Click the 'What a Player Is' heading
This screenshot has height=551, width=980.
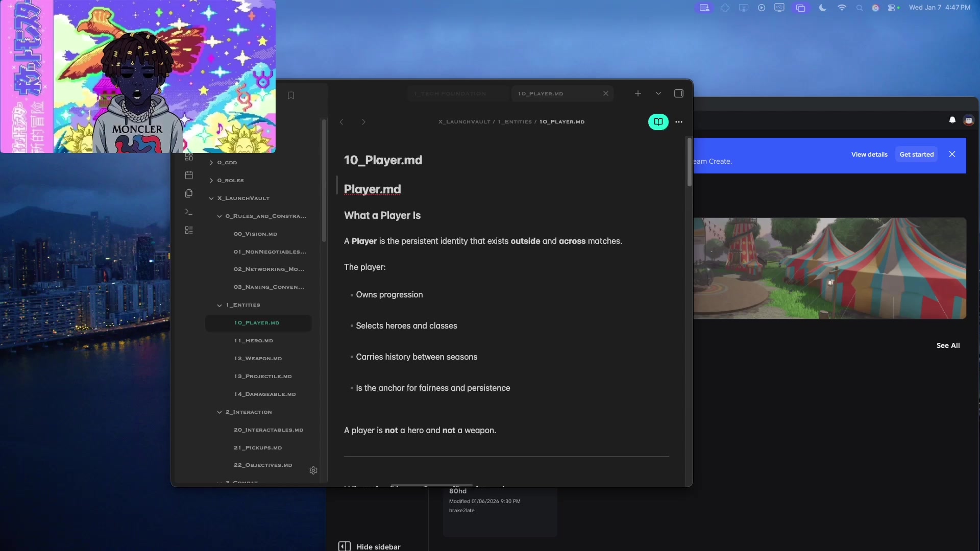(382, 215)
